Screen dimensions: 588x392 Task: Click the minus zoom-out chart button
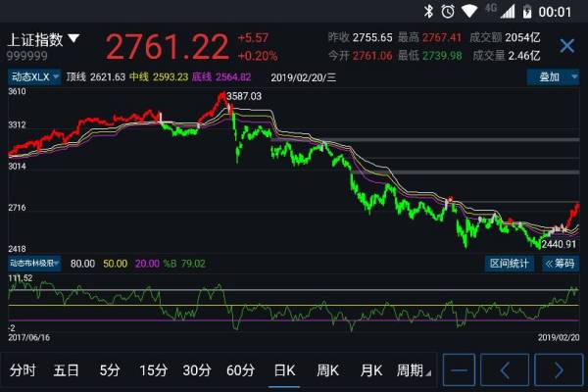pyautogui.click(x=459, y=369)
